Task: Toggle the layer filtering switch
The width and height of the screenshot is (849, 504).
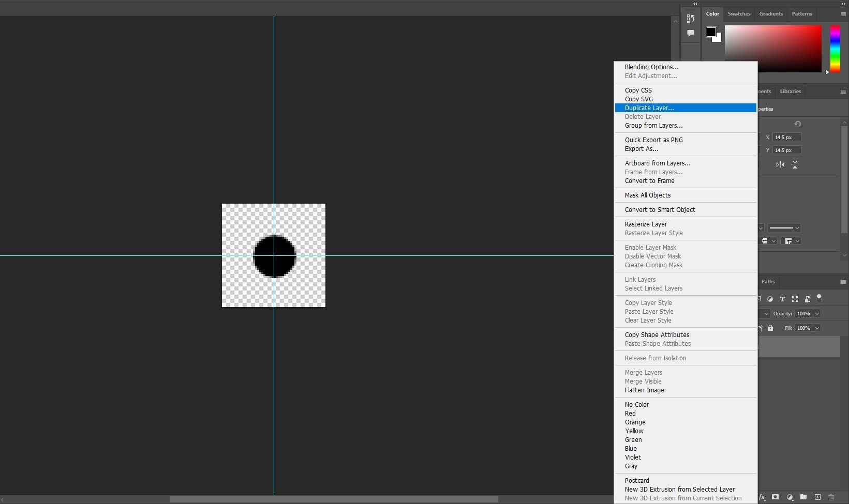Action: coord(818,298)
